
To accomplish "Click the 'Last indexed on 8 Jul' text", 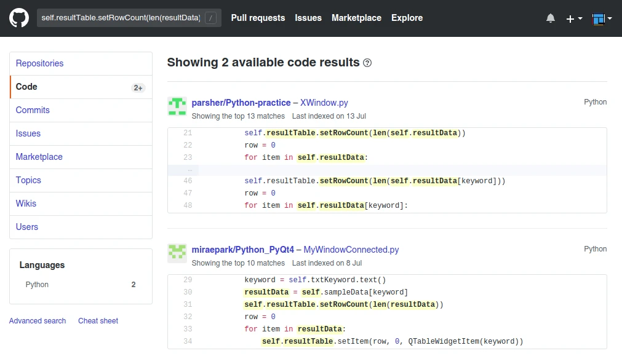I will (327, 263).
